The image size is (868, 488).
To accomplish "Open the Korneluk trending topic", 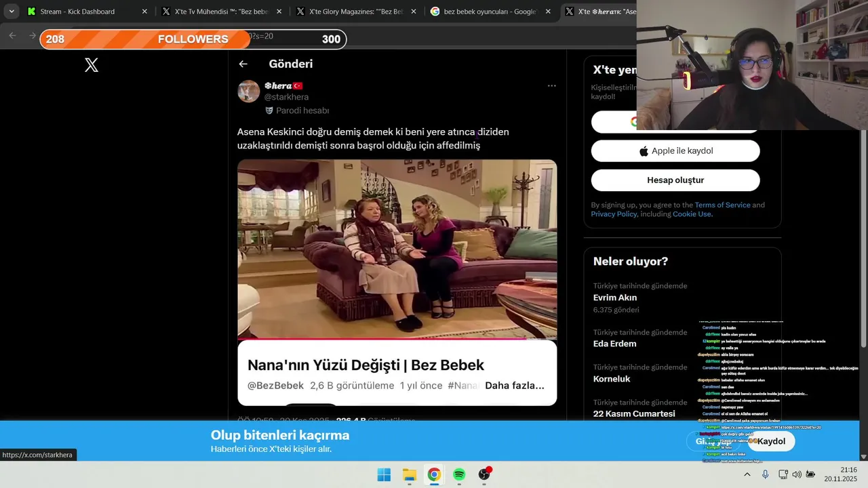I will click(612, 379).
